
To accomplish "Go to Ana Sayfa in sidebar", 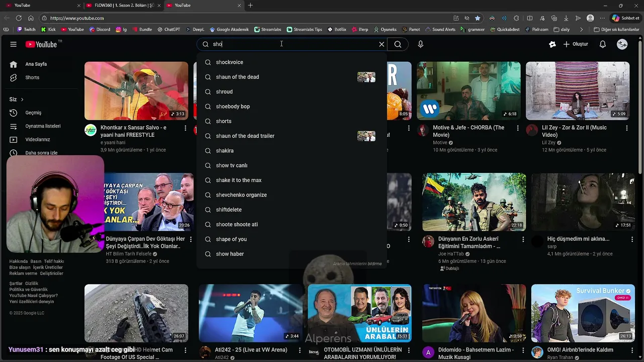I will pos(36,64).
